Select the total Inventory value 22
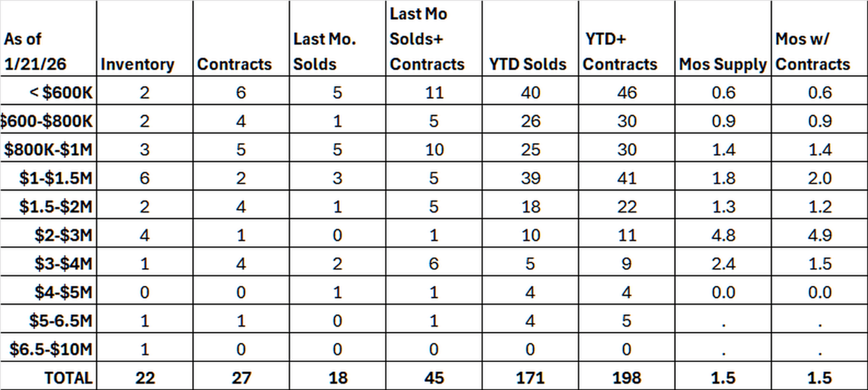 [145, 377]
